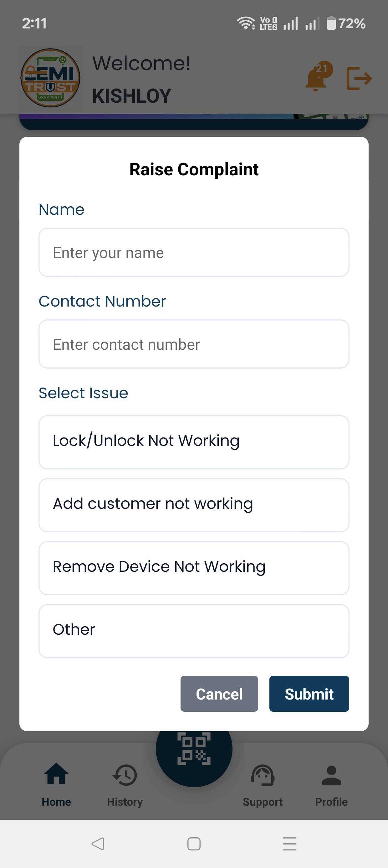Tap the Welcome KISHLOY header
388x868 pixels.
tap(141, 78)
